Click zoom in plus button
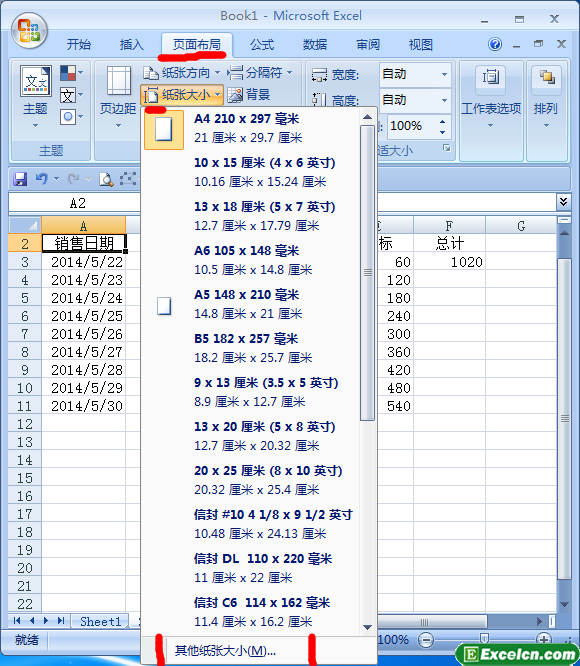The image size is (580, 666). point(543,638)
